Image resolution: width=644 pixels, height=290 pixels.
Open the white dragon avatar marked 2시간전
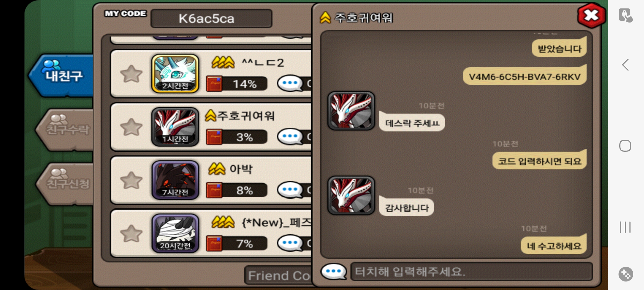[175, 74]
